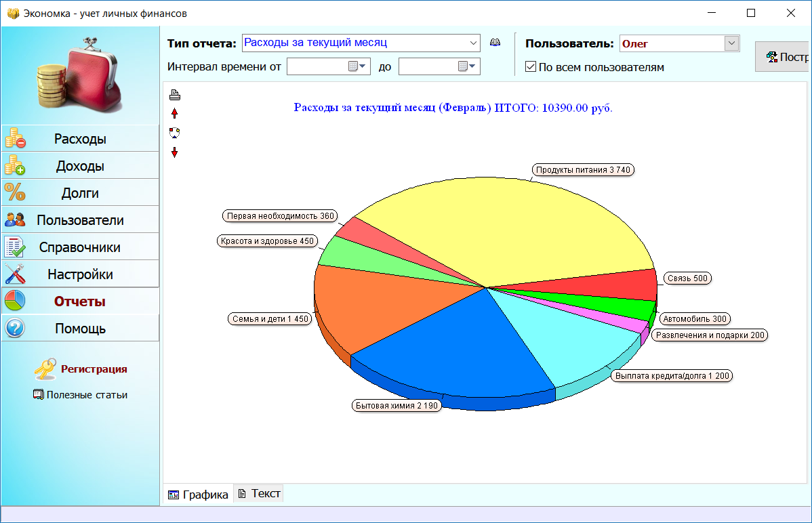This screenshot has height=523, width=812.
Task: Open the start date calendar picker
Action: 357,66
